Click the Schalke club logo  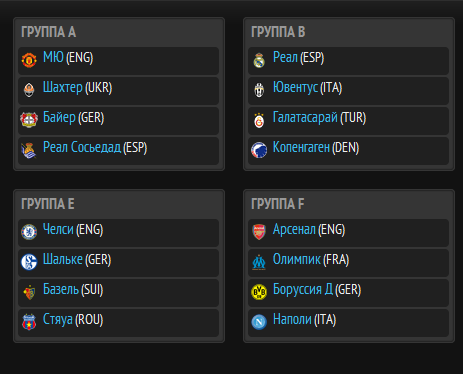(29, 262)
